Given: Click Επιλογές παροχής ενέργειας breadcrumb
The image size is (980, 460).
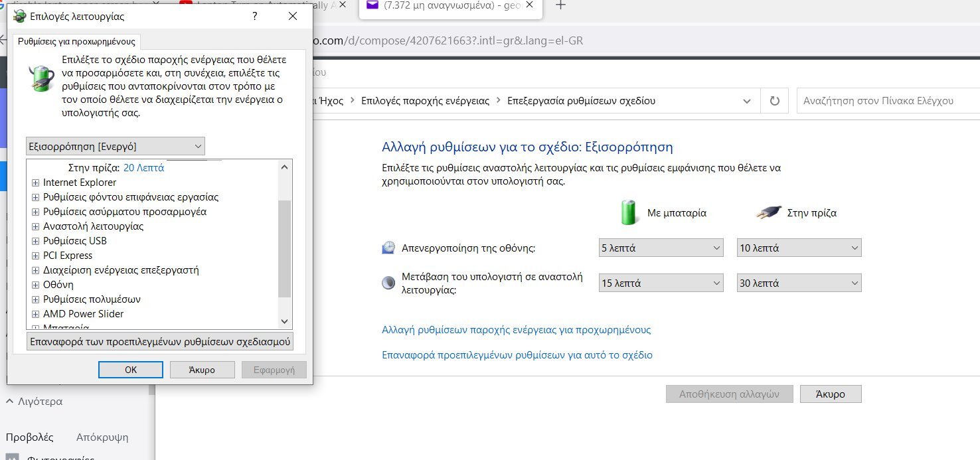Looking at the screenshot, I should (x=425, y=101).
